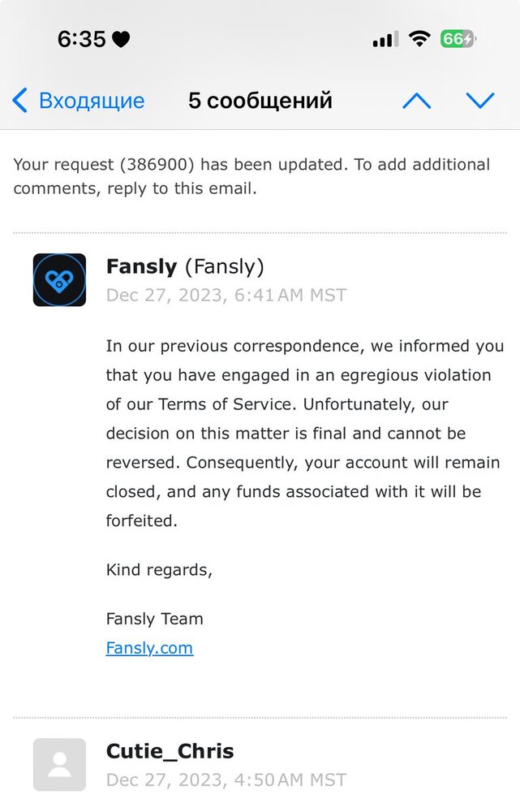Go to next message with down arrow

pos(480,101)
